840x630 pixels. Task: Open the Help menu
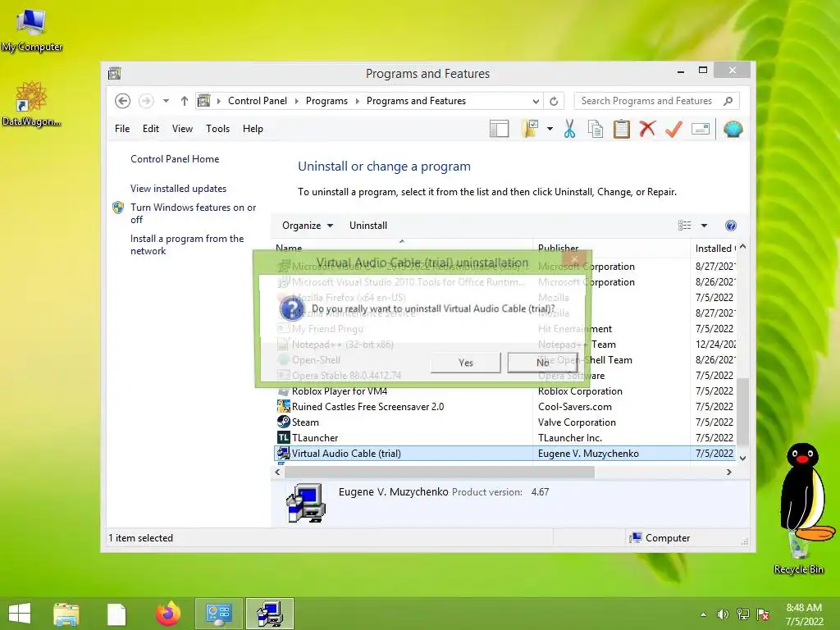point(253,129)
